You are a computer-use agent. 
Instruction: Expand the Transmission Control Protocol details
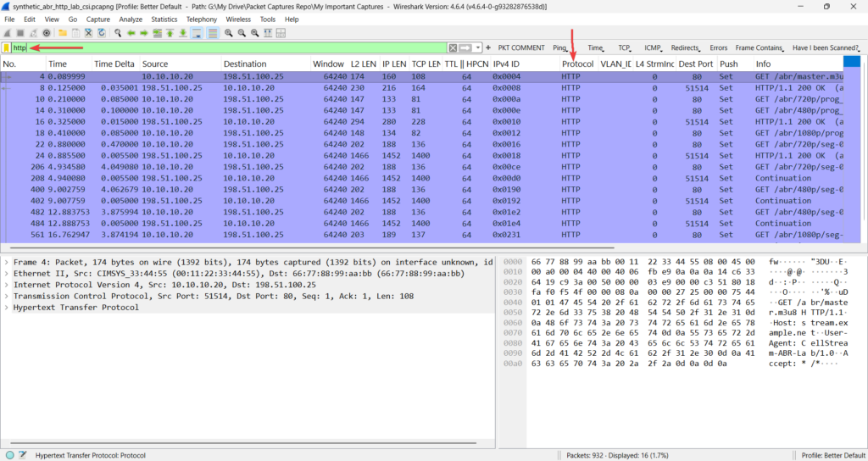[x=7, y=297]
